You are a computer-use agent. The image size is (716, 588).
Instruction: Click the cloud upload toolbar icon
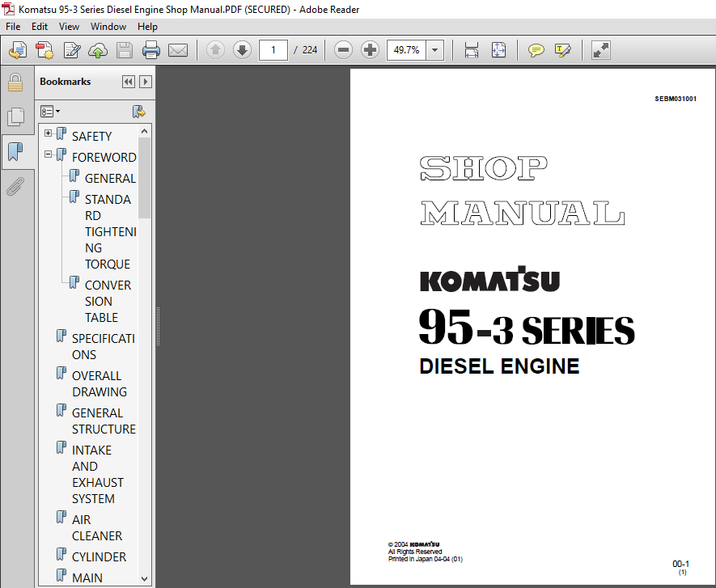pyautogui.click(x=98, y=50)
